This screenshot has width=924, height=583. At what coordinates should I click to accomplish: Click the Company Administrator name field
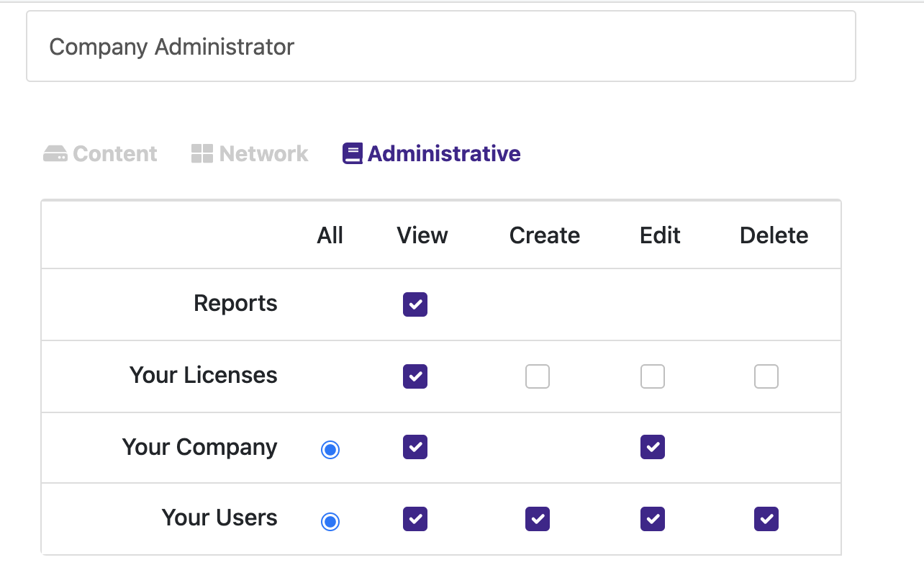441,47
